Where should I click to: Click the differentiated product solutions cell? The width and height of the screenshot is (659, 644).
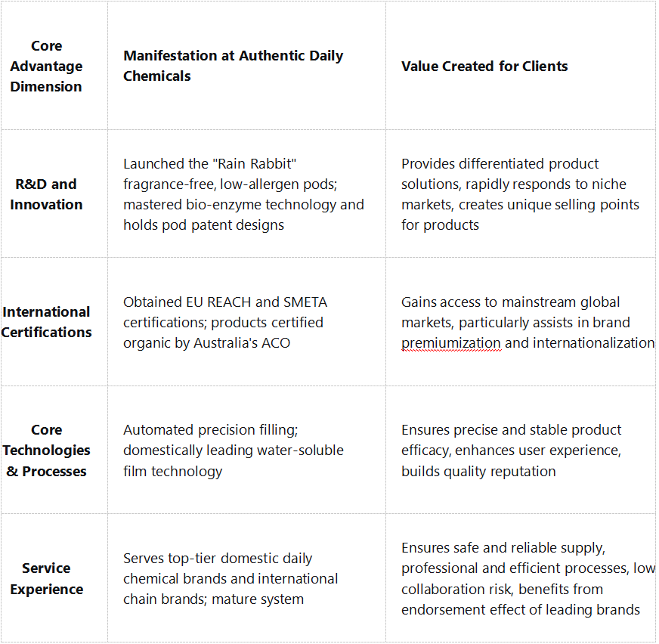520,194
